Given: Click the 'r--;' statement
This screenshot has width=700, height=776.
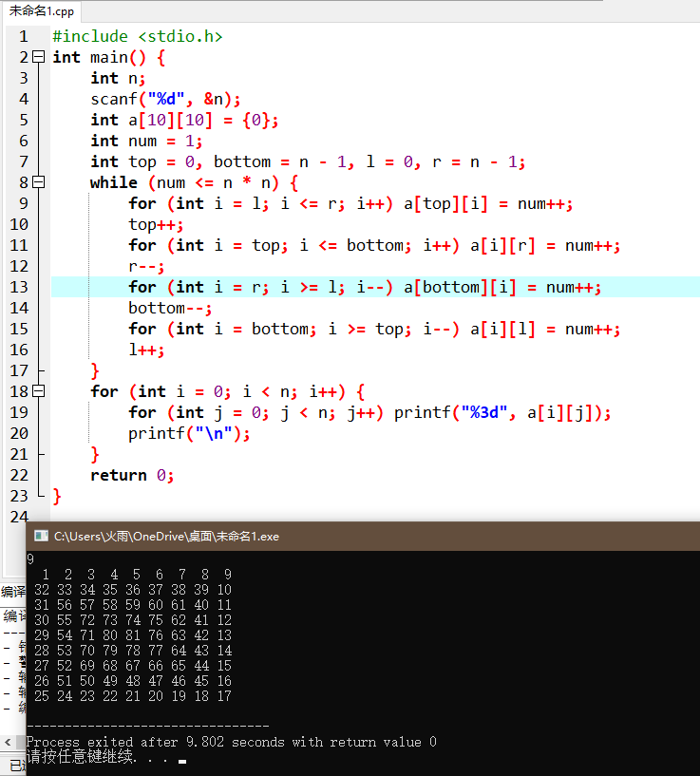Looking at the screenshot, I should [146, 266].
